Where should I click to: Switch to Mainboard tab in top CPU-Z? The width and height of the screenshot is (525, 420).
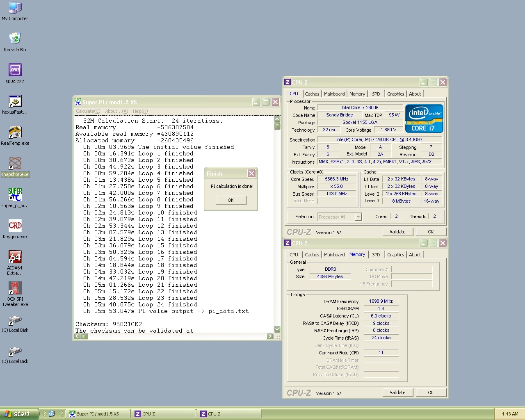tap(334, 94)
